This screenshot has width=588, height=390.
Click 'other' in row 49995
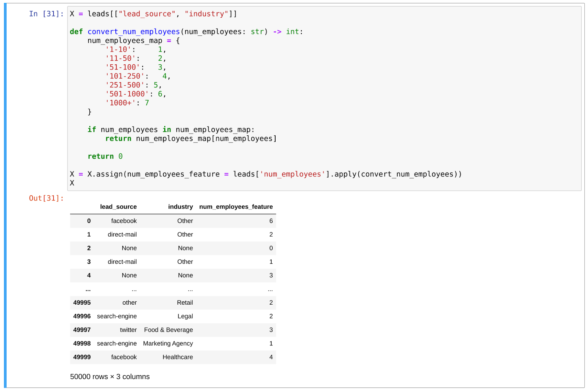[x=130, y=302]
